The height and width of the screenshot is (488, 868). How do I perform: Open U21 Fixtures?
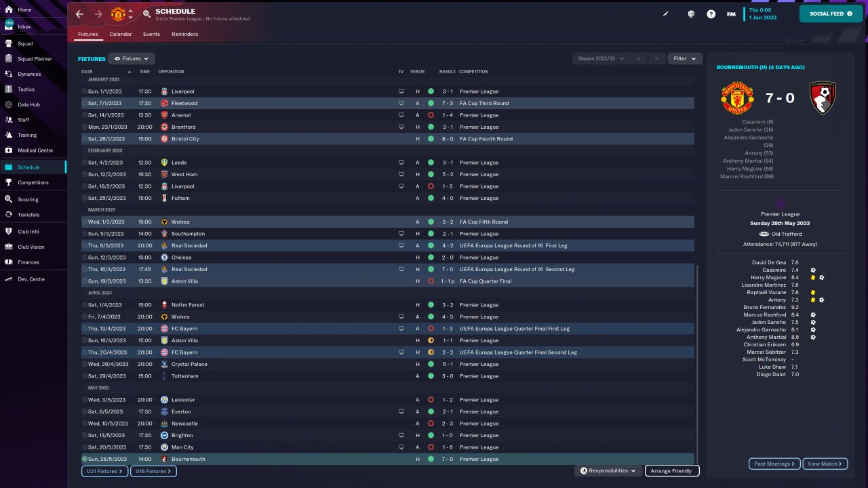click(104, 471)
